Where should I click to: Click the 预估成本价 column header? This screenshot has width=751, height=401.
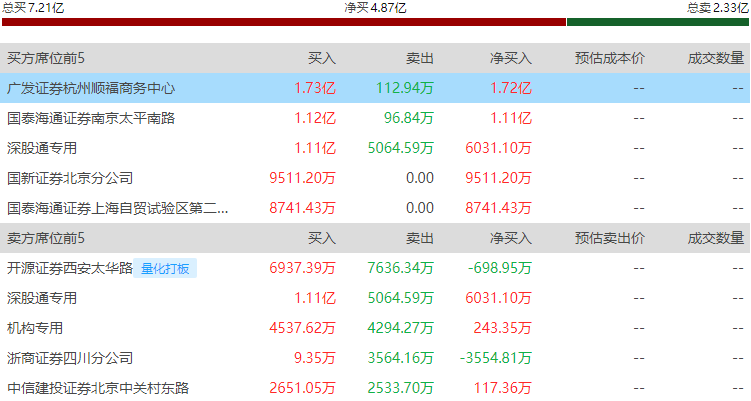point(610,58)
